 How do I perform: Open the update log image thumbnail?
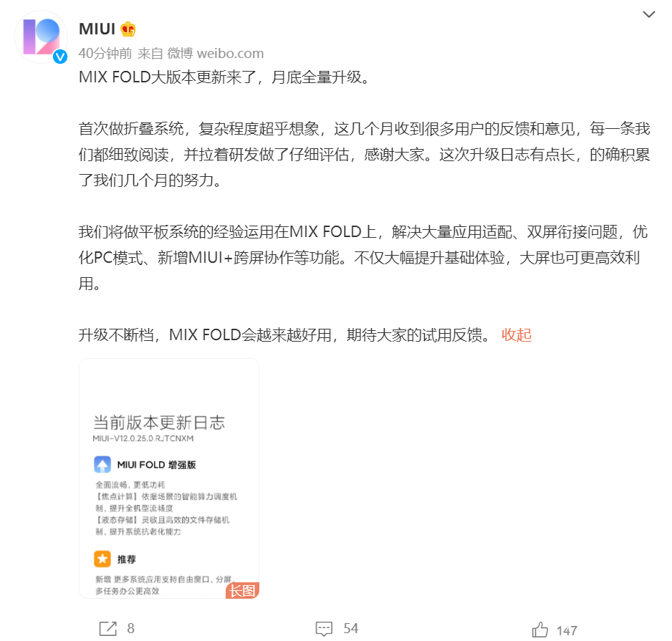point(169,478)
